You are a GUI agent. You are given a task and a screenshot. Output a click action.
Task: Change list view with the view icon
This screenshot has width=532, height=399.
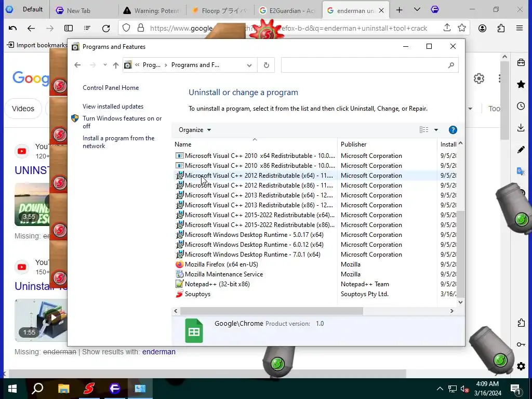424,130
